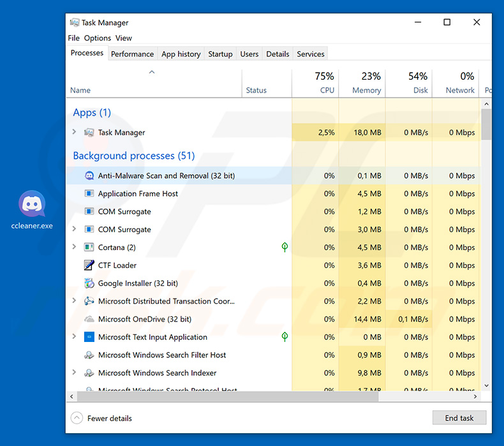The width and height of the screenshot is (504, 446).
Task: Maximize the Task Manager window
Action: (x=447, y=22)
